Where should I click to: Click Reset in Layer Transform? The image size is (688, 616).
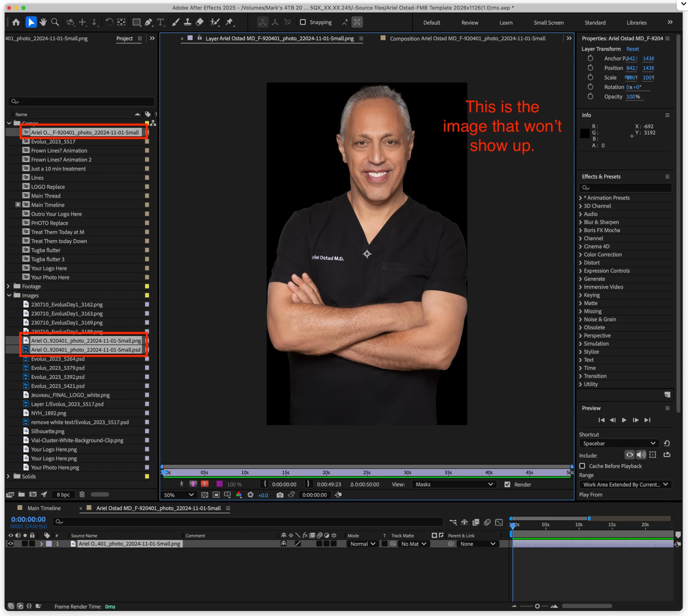tap(632, 49)
